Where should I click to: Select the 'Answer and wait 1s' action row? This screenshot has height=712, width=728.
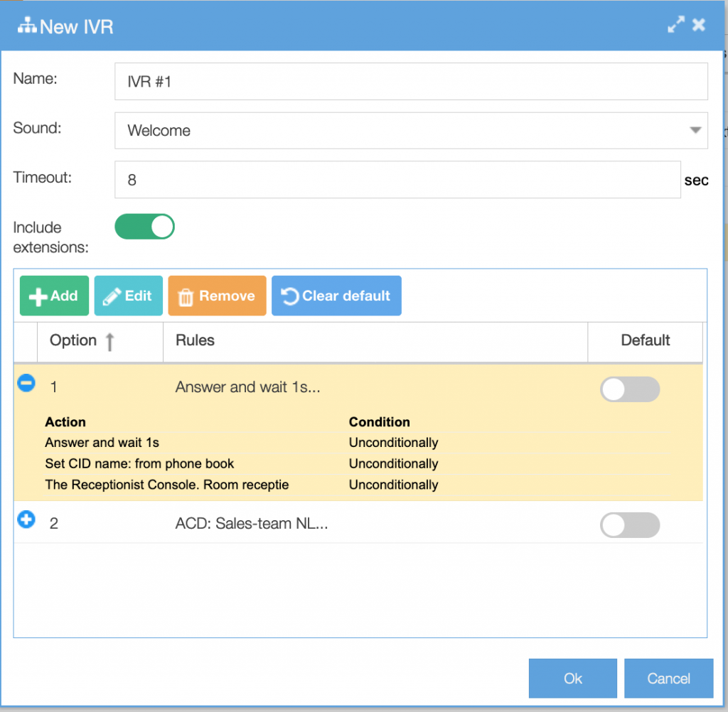(102, 442)
